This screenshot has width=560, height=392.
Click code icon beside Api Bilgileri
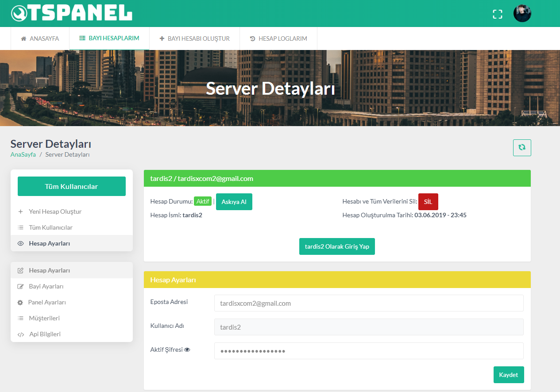tap(21, 334)
